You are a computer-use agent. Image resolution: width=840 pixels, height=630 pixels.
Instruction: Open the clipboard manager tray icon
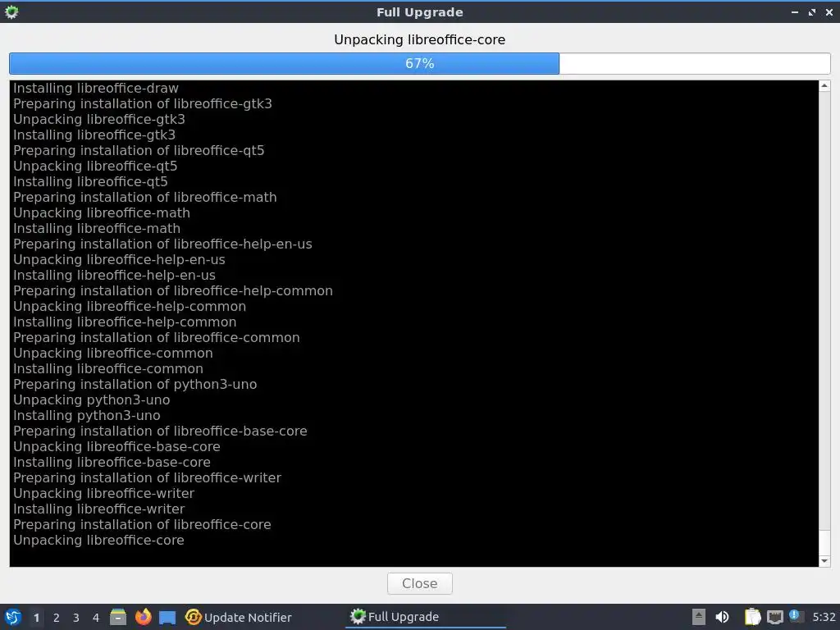pos(753,617)
